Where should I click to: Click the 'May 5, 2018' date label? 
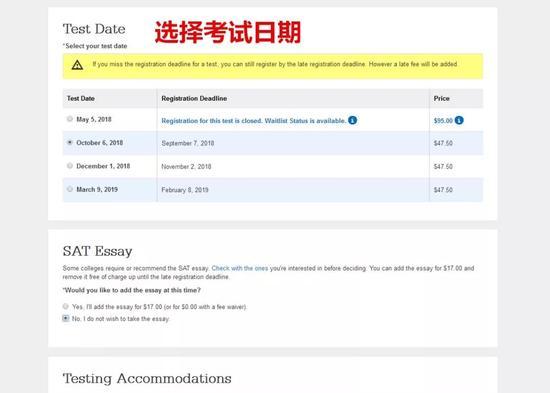(94, 119)
